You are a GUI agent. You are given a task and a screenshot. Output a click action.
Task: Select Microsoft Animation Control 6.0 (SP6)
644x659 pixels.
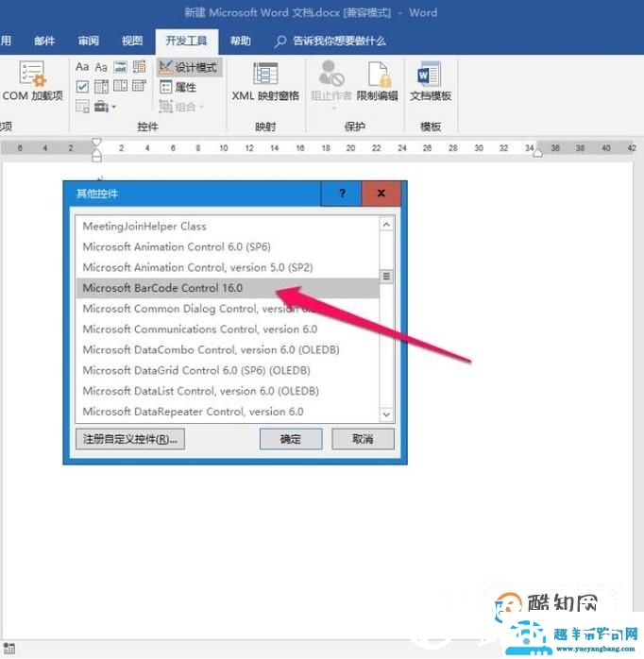click(x=228, y=246)
